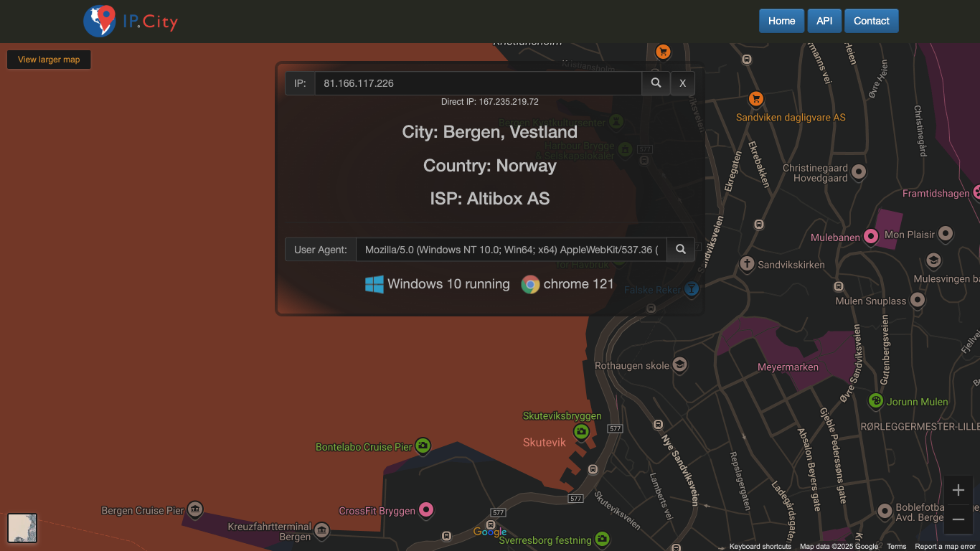Click the Chrome browser logo icon
This screenshot has width=980, height=551.
pyautogui.click(x=530, y=285)
